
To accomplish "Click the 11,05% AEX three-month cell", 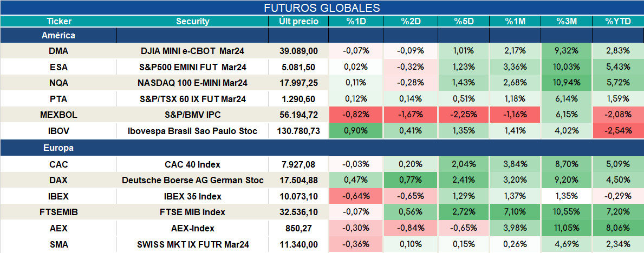I will [x=567, y=228].
